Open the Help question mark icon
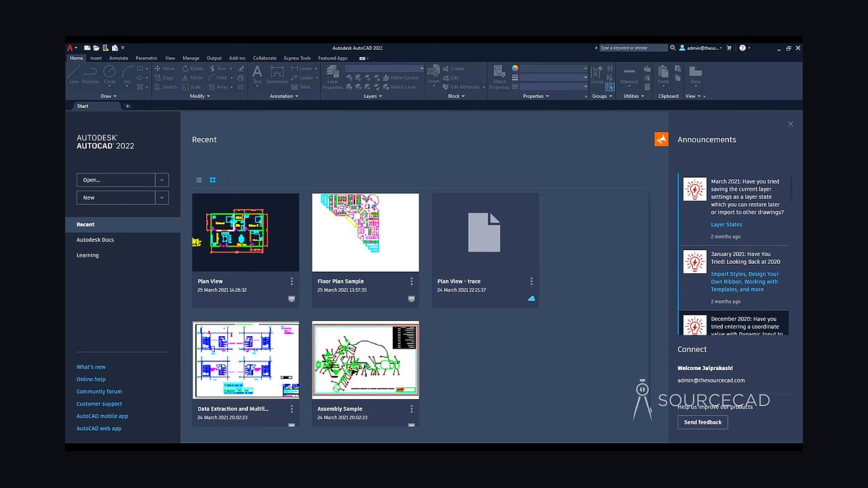The image size is (868, 488). point(742,48)
